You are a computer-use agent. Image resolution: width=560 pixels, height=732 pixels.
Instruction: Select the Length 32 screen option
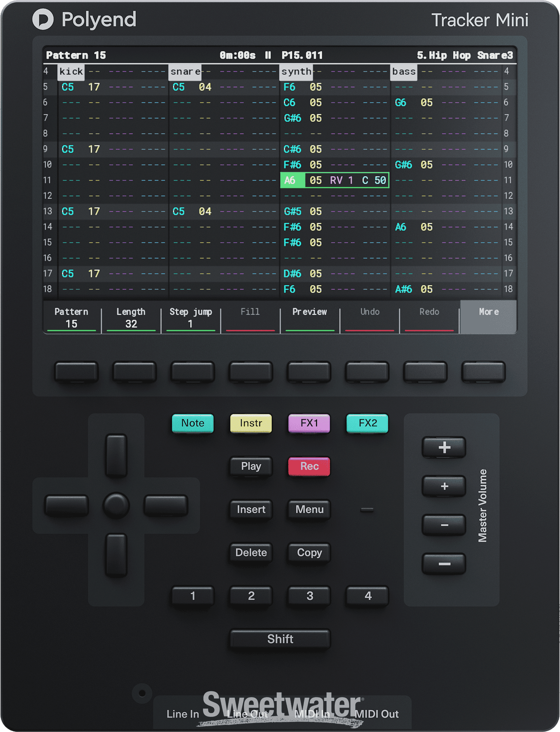[131, 318]
